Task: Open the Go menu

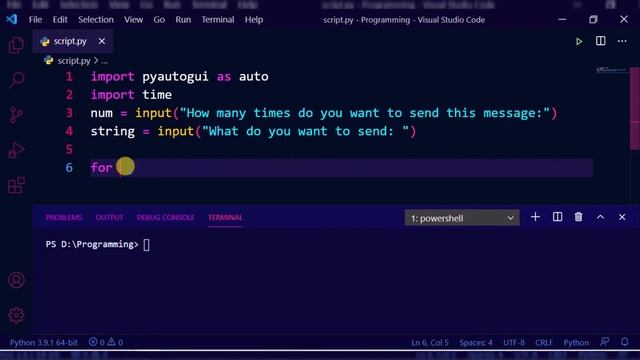Action: (159, 20)
